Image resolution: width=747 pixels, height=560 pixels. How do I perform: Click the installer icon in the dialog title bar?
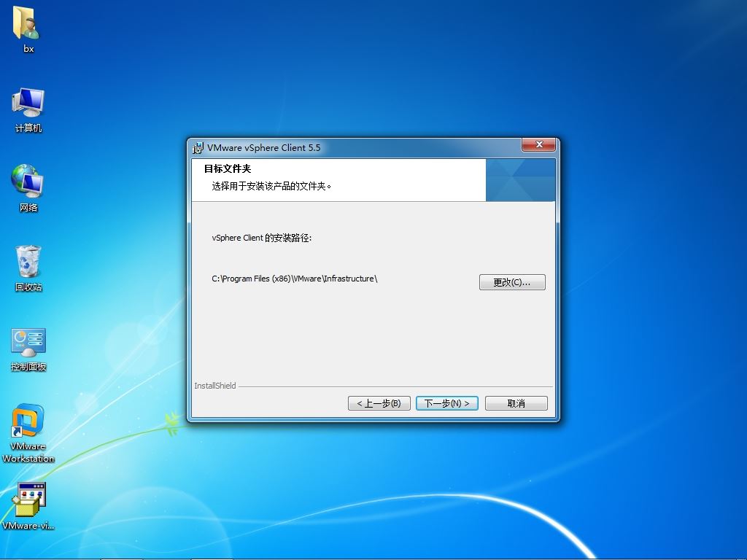pyautogui.click(x=198, y=148)
